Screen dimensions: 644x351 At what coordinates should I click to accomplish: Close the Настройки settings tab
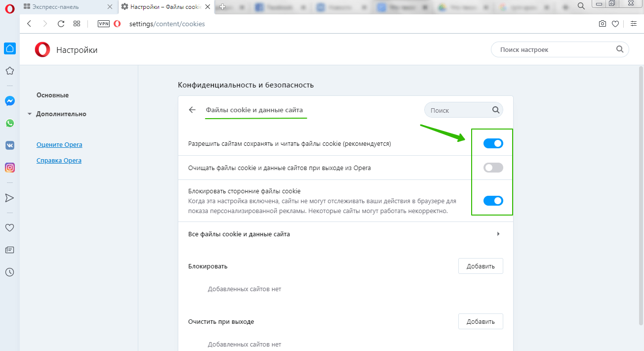(x=208, y=7)
